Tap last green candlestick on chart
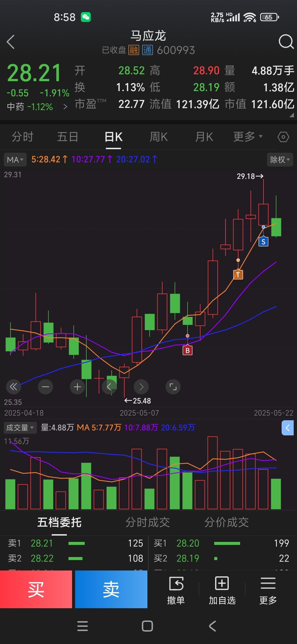Viewport: 297px width, 644px height. (x=276, y=227)
